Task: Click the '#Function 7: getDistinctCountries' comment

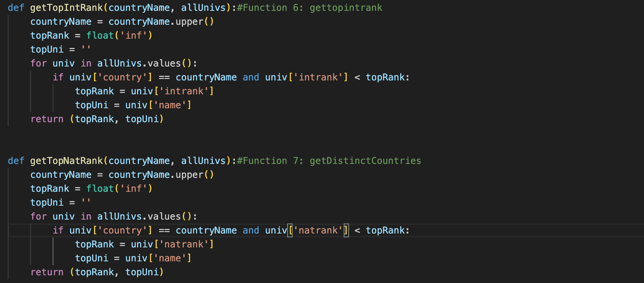Action: [x=329, y=161]
